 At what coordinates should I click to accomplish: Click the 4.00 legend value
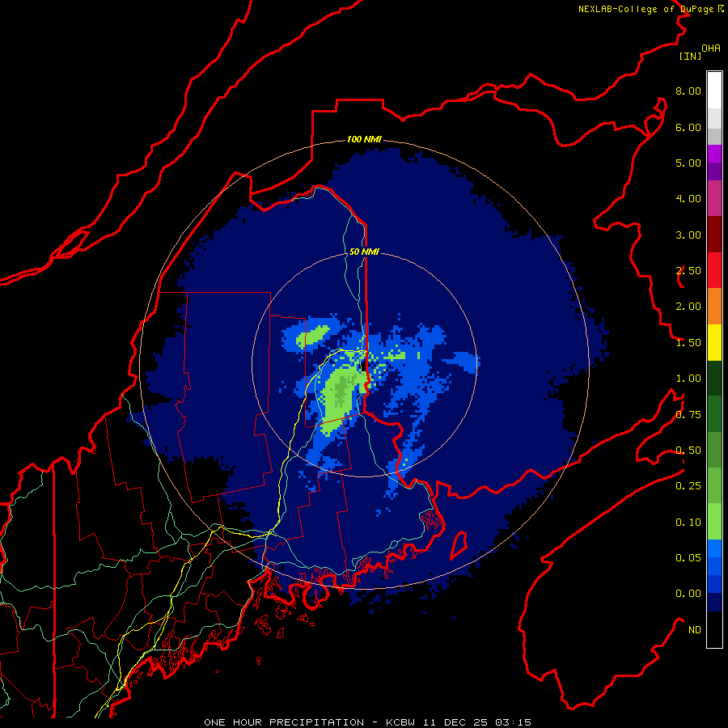pyautogui.click(x=688, y=199)
